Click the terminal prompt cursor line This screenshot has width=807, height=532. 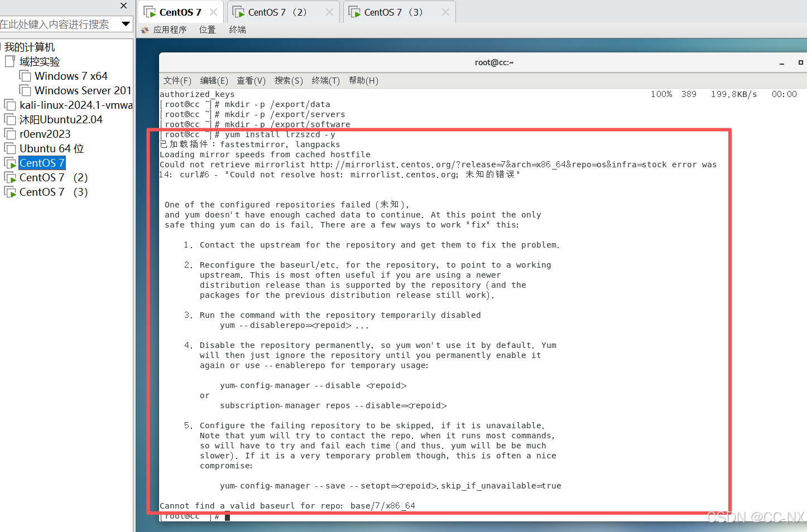pos(195,516)
